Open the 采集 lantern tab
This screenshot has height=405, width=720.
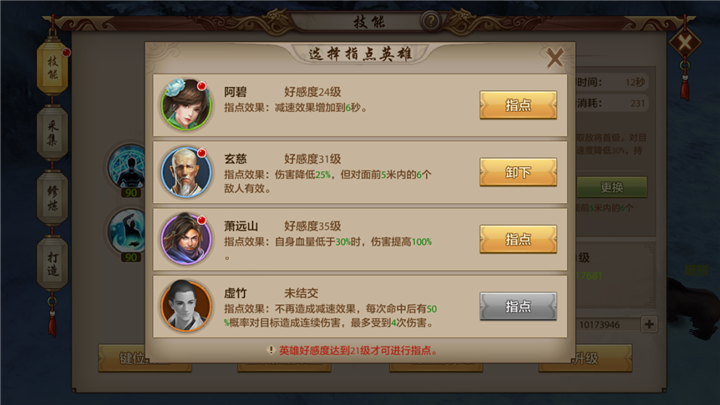53,132
